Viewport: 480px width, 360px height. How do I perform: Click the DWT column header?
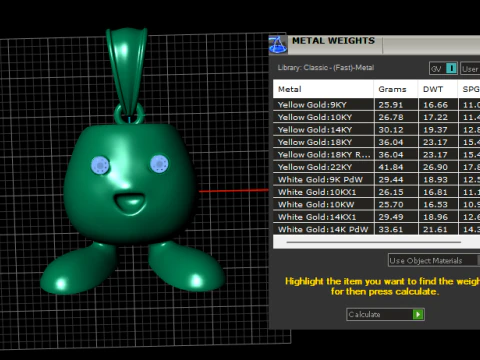438,89
